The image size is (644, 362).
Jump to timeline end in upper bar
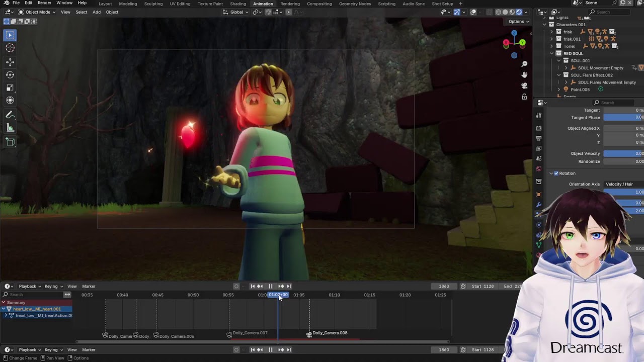pyautogui.click(x=288, y=286)
